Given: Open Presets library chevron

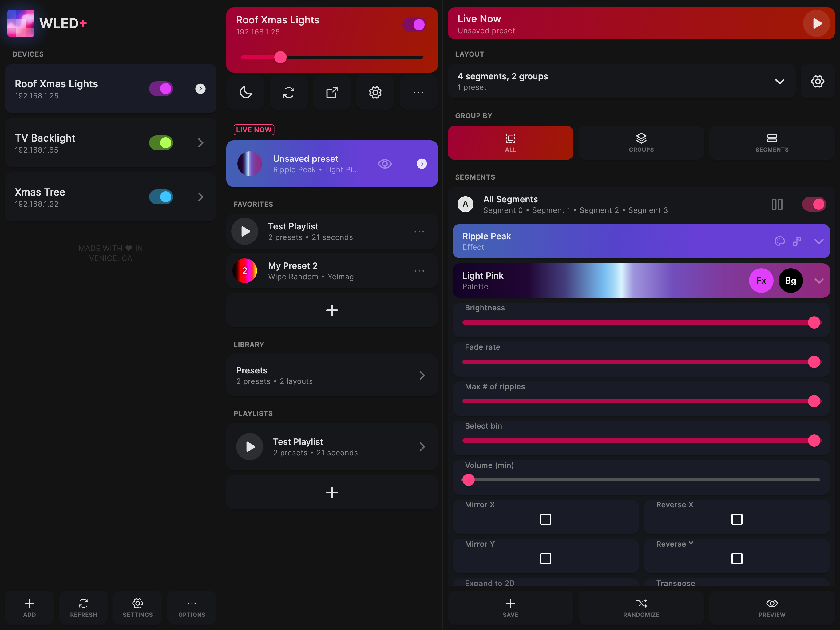Looking at the screenshot, I should point(422,375).
